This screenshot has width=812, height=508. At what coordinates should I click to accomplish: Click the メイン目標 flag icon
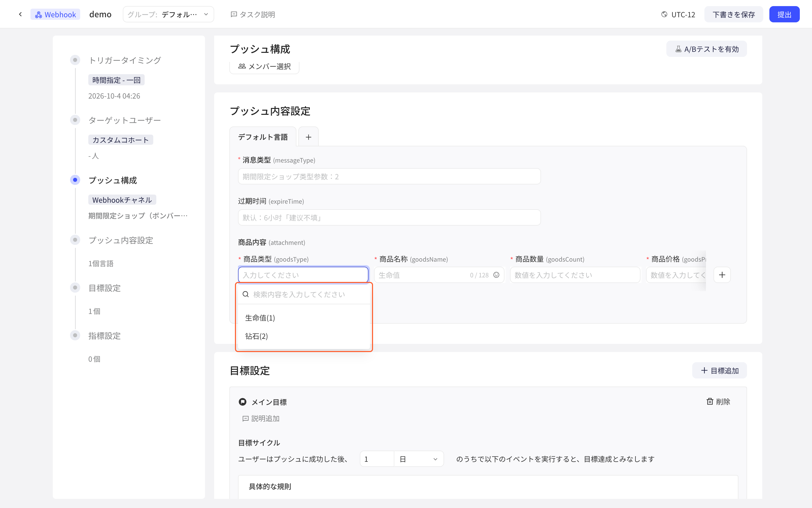pos(242,402)
